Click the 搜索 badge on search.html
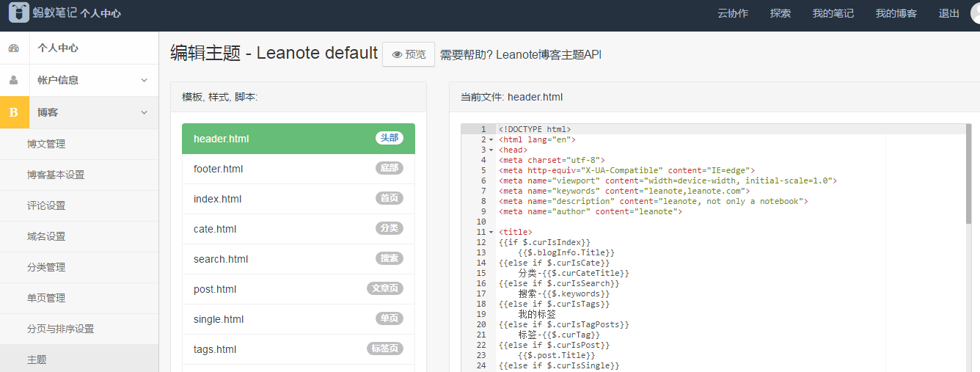 [x=390, y=258]
